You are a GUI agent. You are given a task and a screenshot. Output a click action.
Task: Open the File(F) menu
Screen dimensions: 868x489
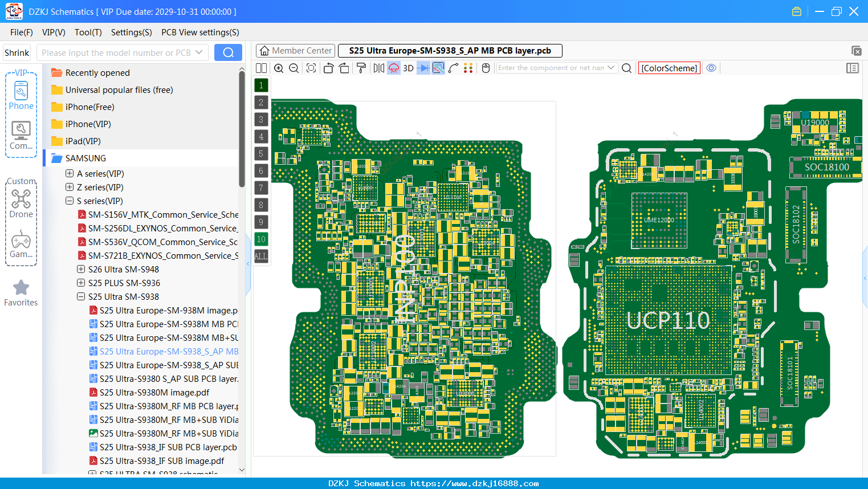(x=22, y=32)
